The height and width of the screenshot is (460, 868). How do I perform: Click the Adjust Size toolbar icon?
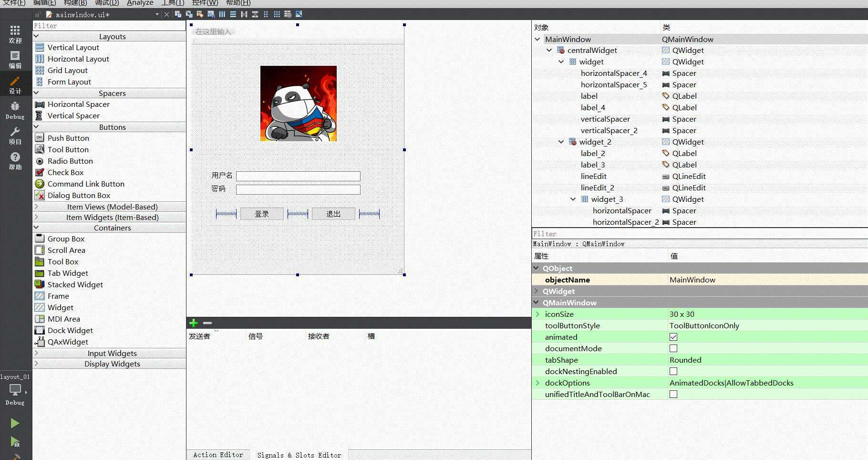299,14
